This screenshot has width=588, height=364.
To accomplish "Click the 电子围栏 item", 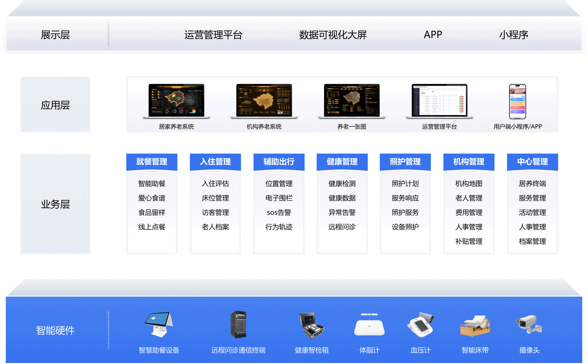I will pyautogui.click(x=279, y=198).
